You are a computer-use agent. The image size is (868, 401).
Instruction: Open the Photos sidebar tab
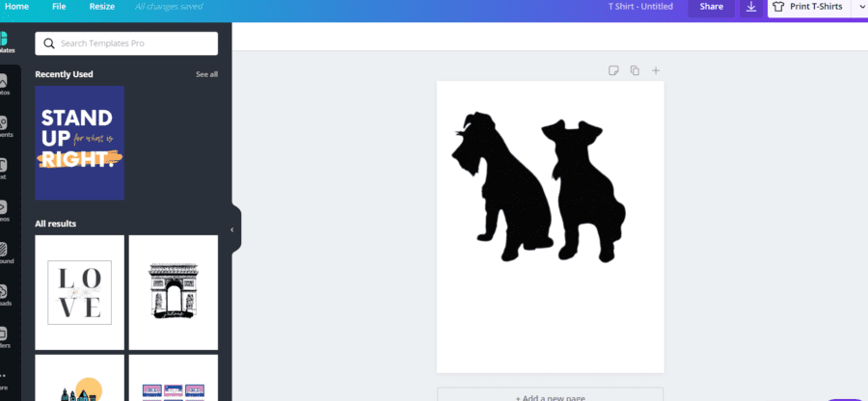5,85
